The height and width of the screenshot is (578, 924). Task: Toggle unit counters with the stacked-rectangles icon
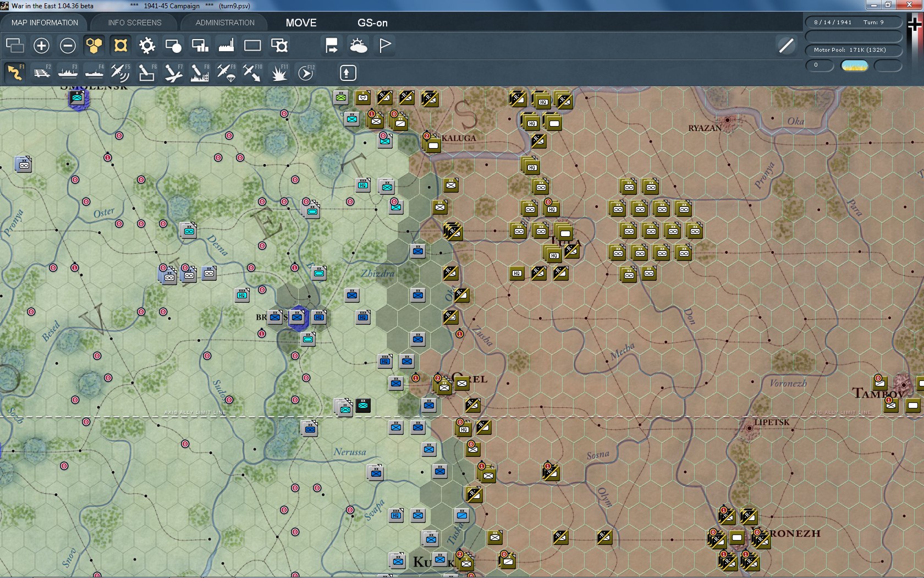(15, 45)
